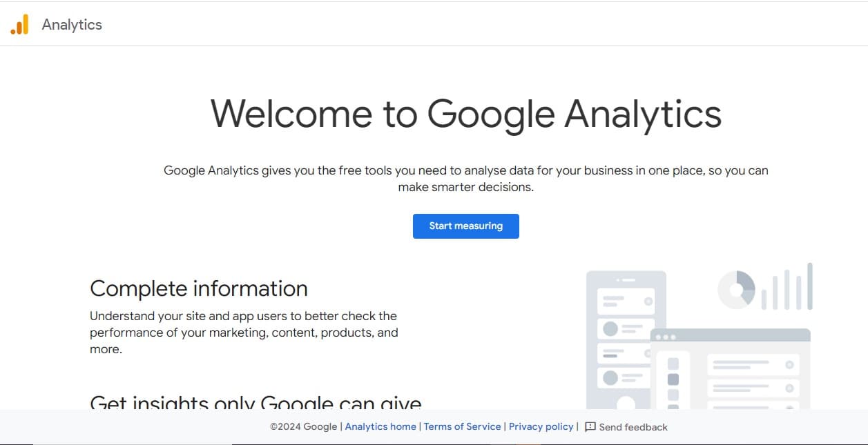
Task: Open the Analytics home link
Action: coord(380,426)
